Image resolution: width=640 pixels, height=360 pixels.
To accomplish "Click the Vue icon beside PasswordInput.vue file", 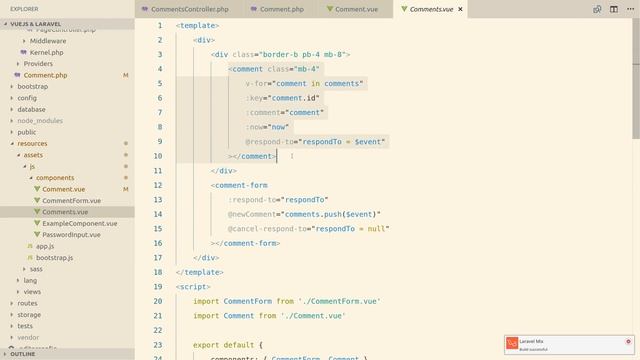I will pyautogui.click(x=37, y=235).
